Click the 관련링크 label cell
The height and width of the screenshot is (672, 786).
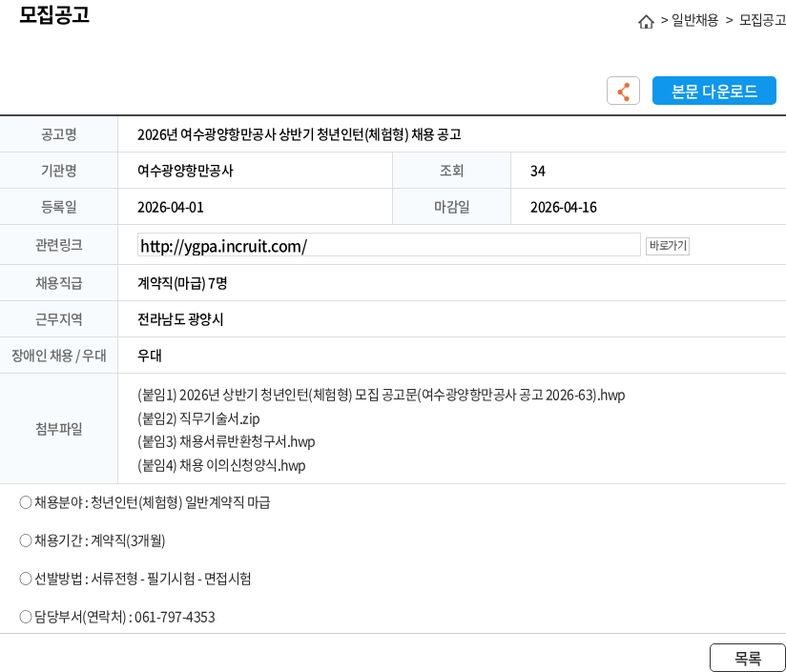(58, 245)
